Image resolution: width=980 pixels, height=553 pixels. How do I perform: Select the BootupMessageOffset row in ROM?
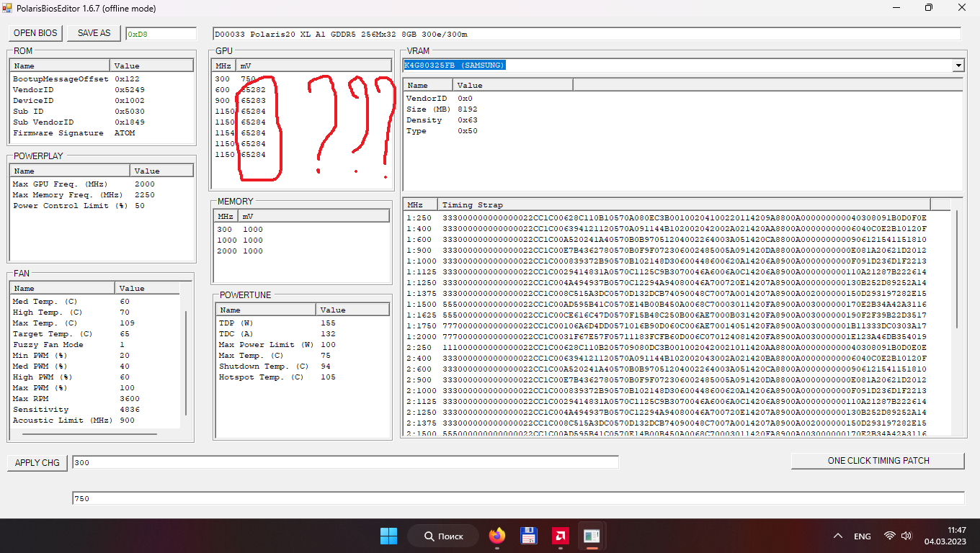(102, 79)
